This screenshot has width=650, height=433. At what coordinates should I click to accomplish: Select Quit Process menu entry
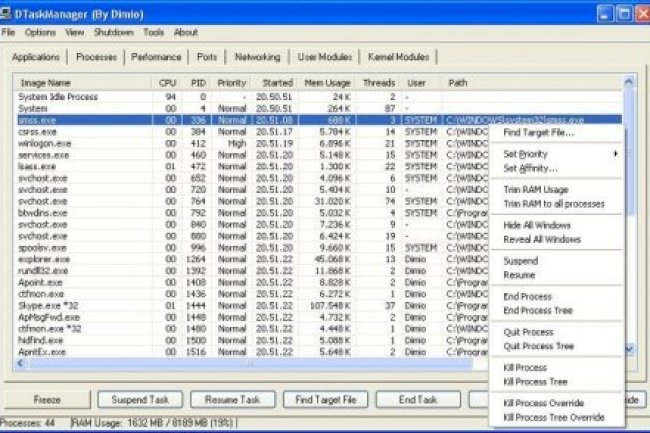pyautogui.click(x=557, y=332)
